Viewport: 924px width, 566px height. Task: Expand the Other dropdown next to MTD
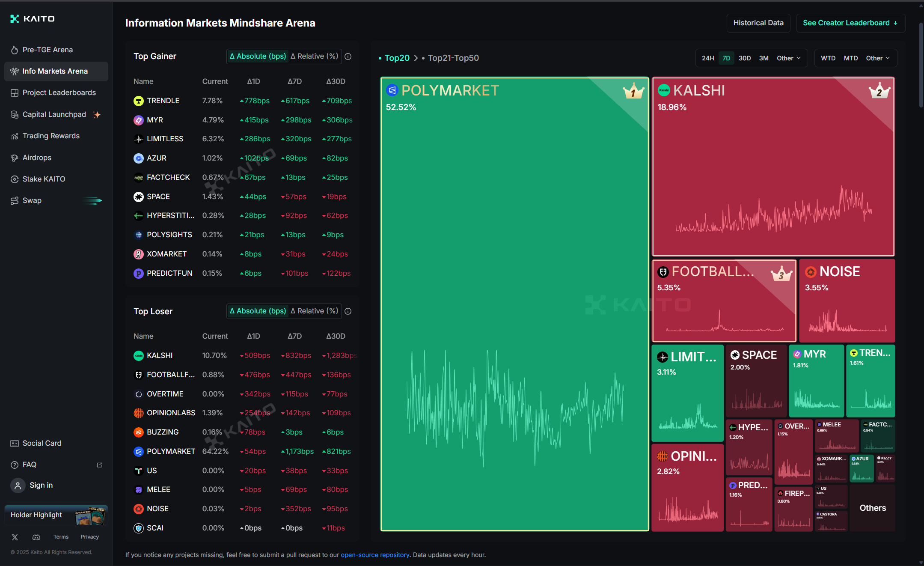tap(877, 58)
